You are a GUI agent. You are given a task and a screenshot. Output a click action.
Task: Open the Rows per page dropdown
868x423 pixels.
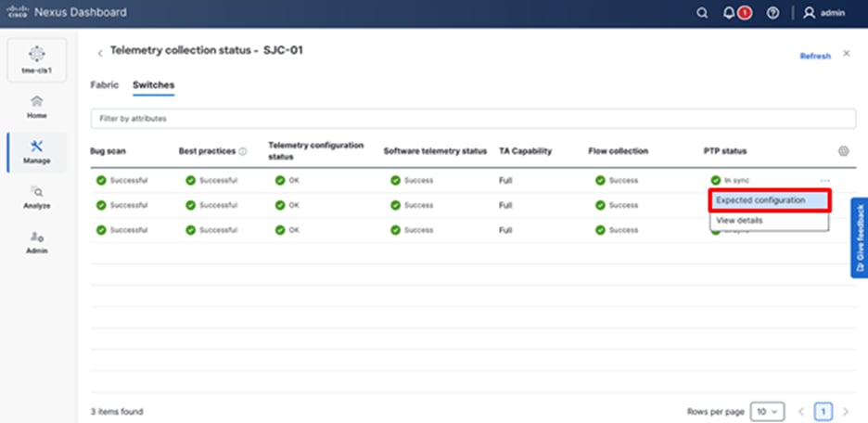click(x=767, y=411)
